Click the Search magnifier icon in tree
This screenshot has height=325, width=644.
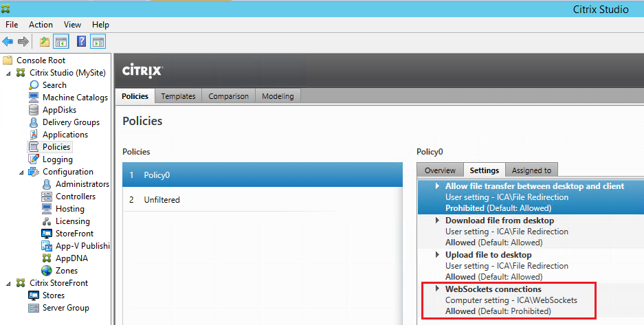point(34,85)
